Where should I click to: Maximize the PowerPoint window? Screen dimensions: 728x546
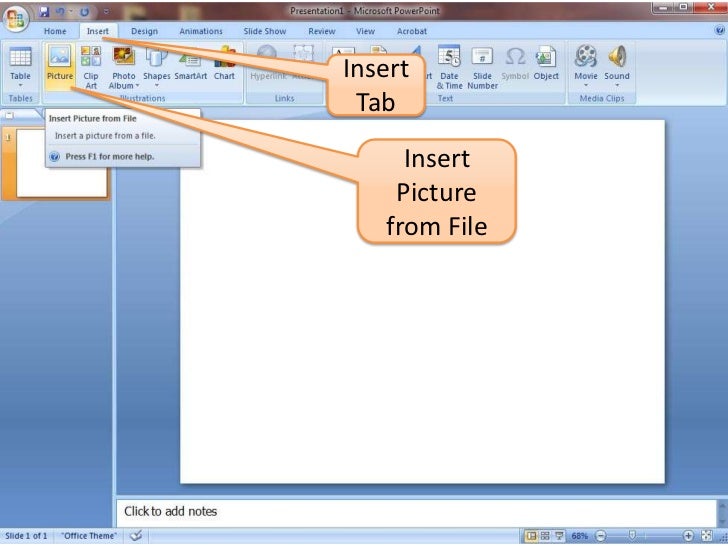pos(683,7)
